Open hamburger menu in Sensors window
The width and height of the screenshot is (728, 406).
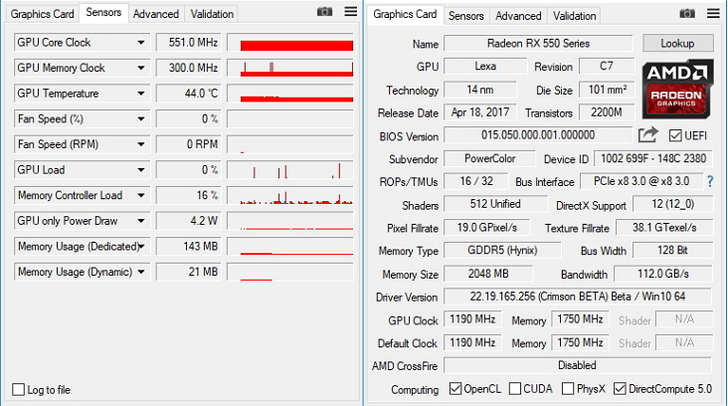pyautogui.click(x=351, y=11)
